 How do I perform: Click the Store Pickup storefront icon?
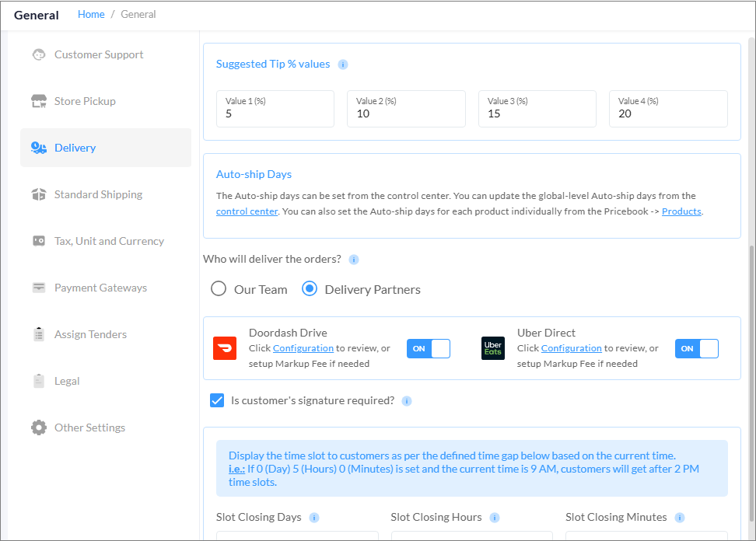tap(39, 101)
